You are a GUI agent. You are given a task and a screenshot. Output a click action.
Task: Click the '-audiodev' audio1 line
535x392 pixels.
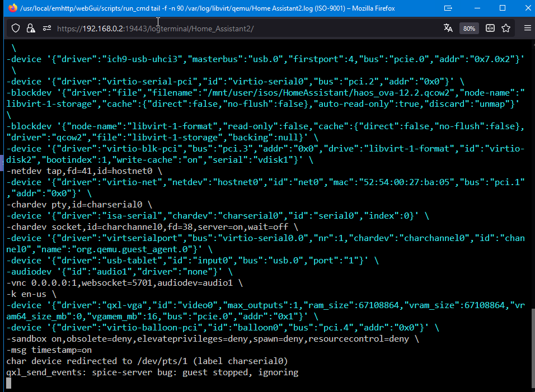point(119,272)
